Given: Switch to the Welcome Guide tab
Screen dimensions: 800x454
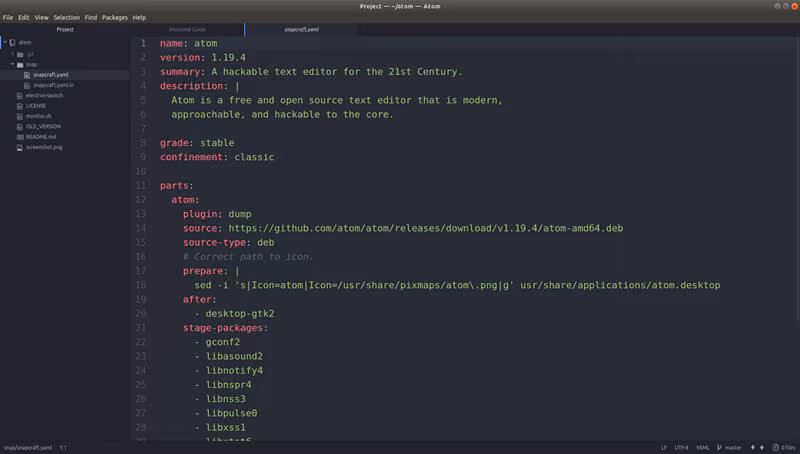Looking at the screenshot, I should [x=187, y=30].
